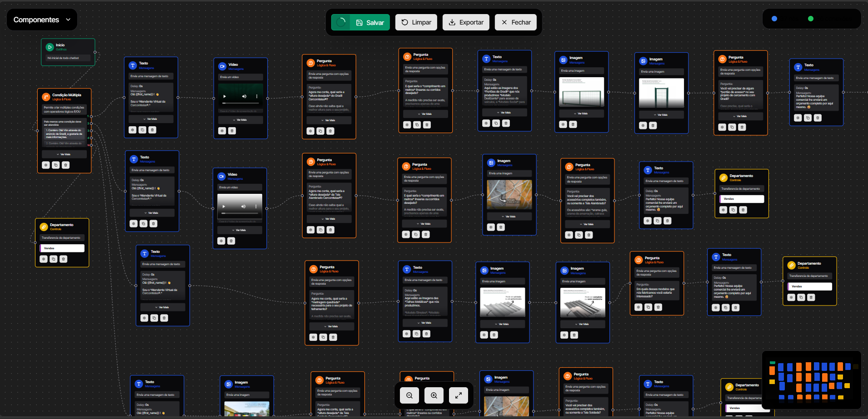Toggle mute on the dark green video
Image resolution: width=868 pixels, height=419 pixels.
[x=244, y=96]
